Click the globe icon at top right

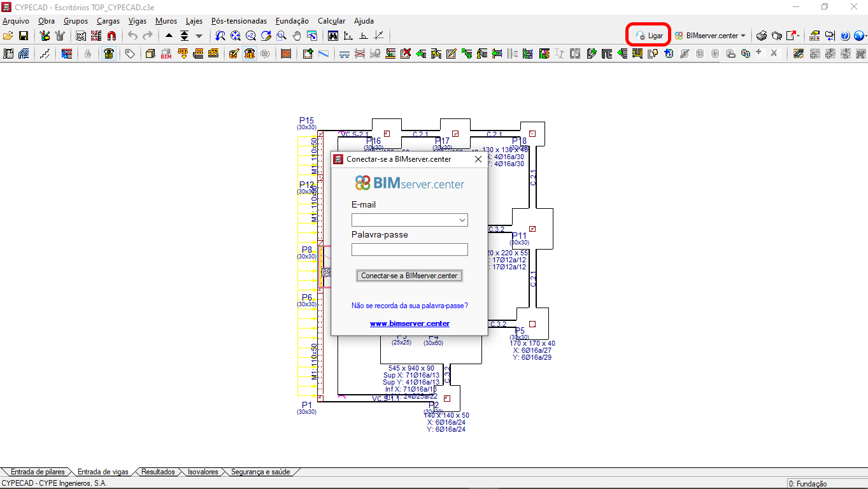[x=860, y=36]
